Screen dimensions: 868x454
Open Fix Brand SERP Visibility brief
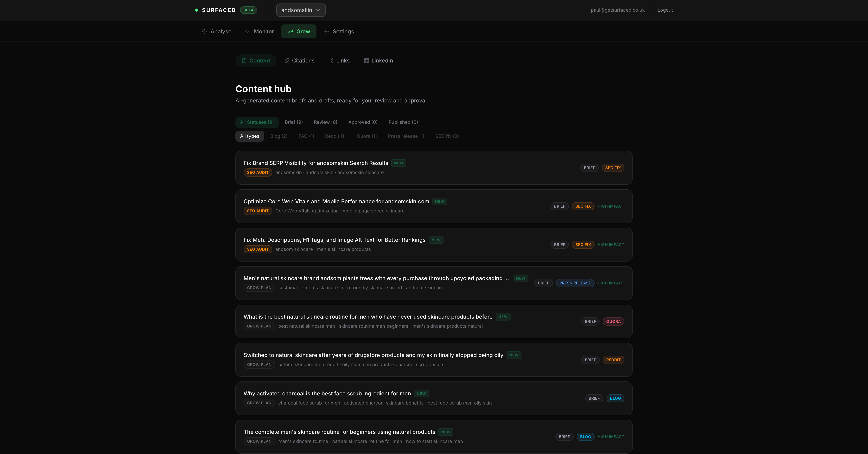pyautogui.click(x=434, y=168)
